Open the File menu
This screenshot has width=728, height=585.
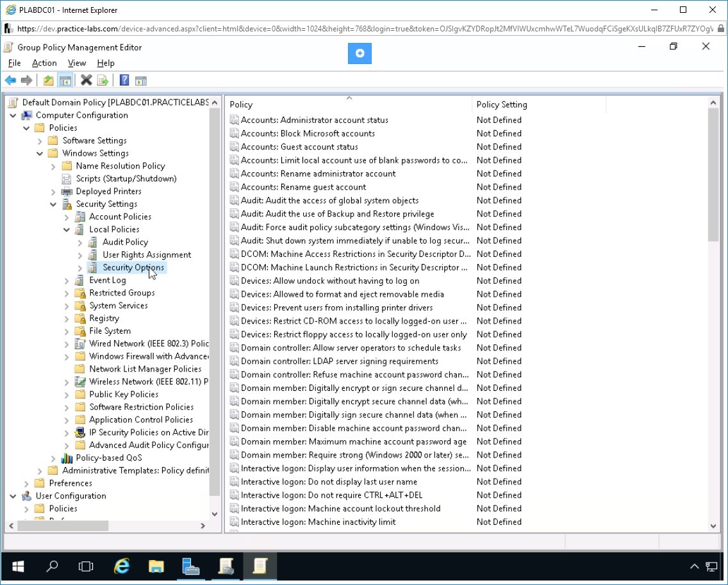click(14, 63)
